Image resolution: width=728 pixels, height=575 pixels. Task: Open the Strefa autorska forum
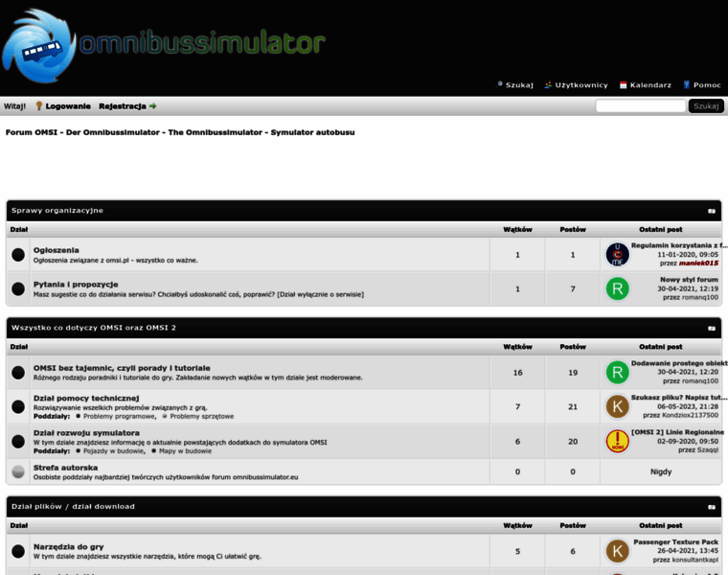click(65, 468)
